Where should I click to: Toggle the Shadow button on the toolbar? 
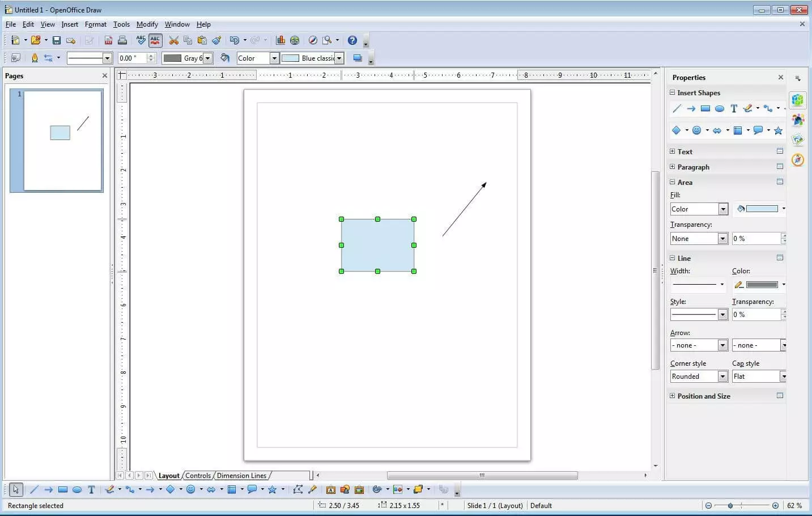(358, 58)
